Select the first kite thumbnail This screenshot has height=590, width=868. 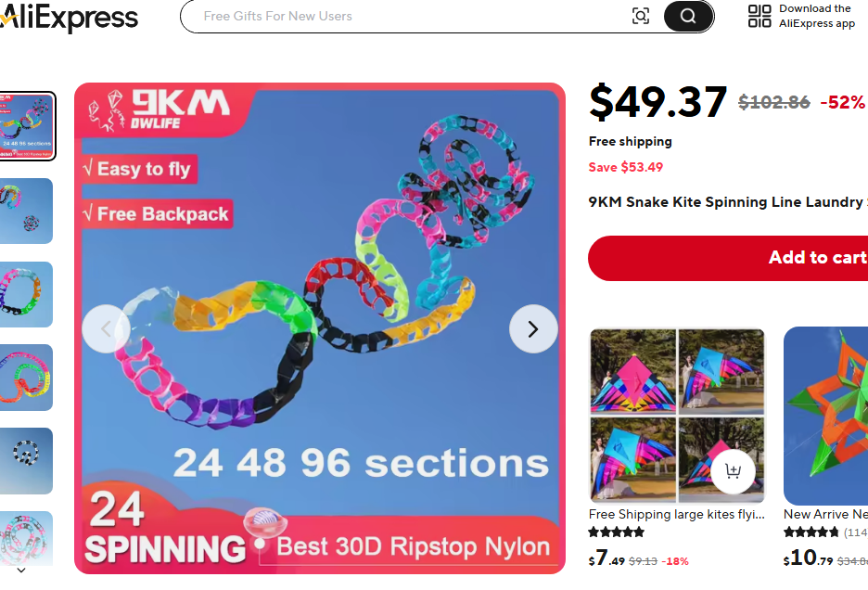tap(26, 126)
